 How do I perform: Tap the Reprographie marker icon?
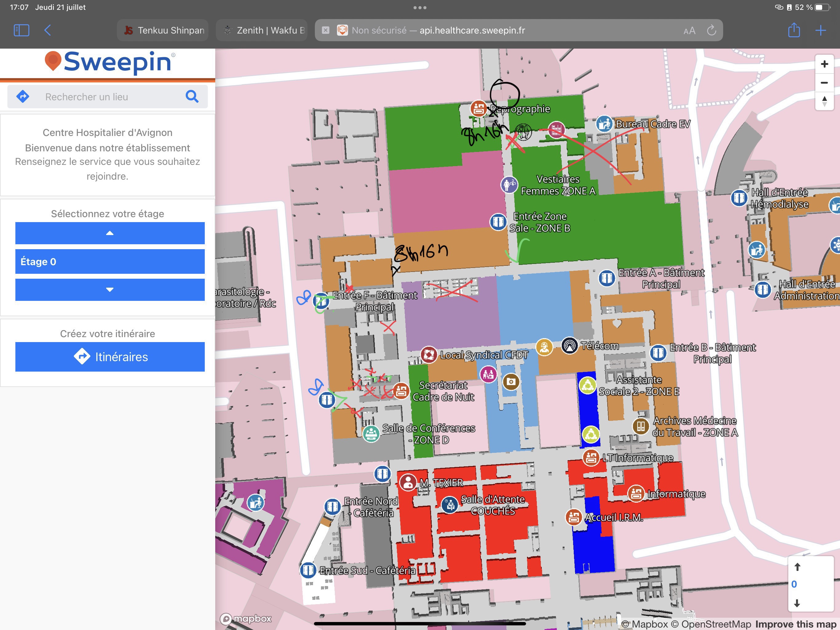(x=478, y=109)
